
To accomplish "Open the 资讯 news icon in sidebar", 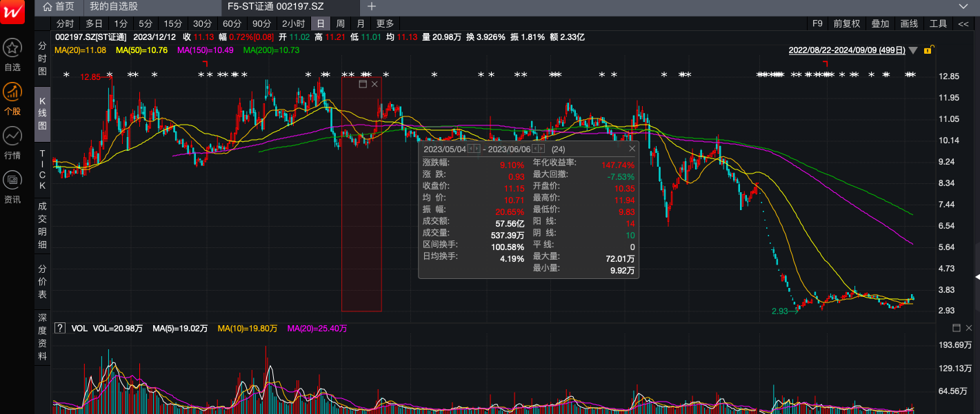I will pos(12,180).
